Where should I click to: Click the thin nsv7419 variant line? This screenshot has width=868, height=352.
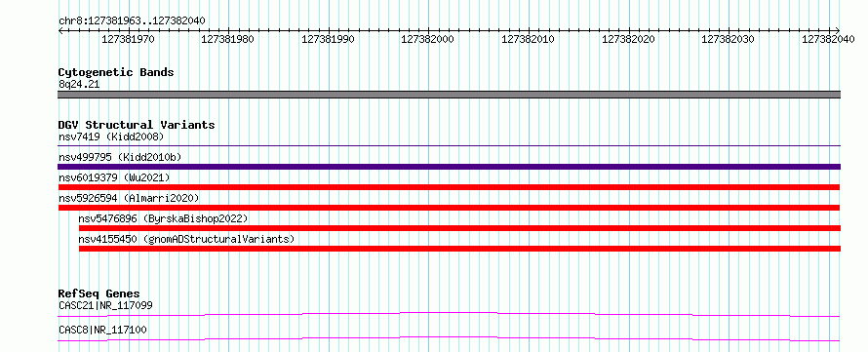click(450, 145)
